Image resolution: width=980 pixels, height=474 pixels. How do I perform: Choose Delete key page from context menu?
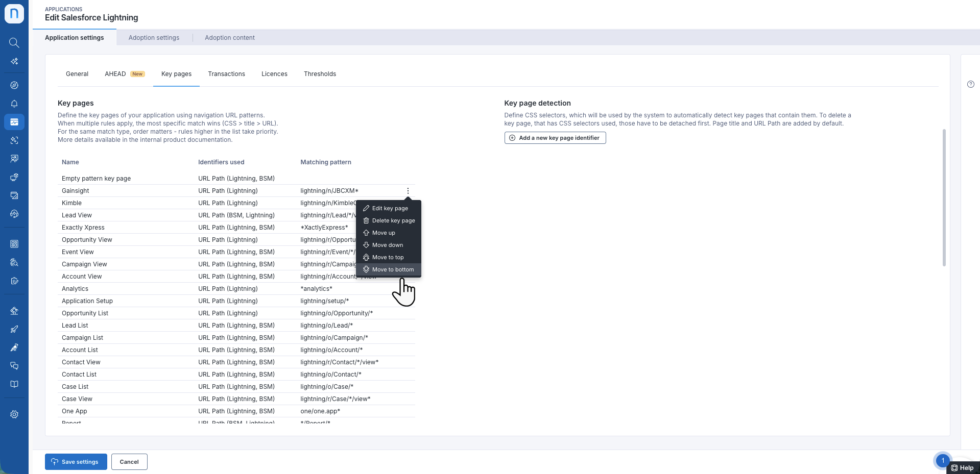tap(389, 220)
